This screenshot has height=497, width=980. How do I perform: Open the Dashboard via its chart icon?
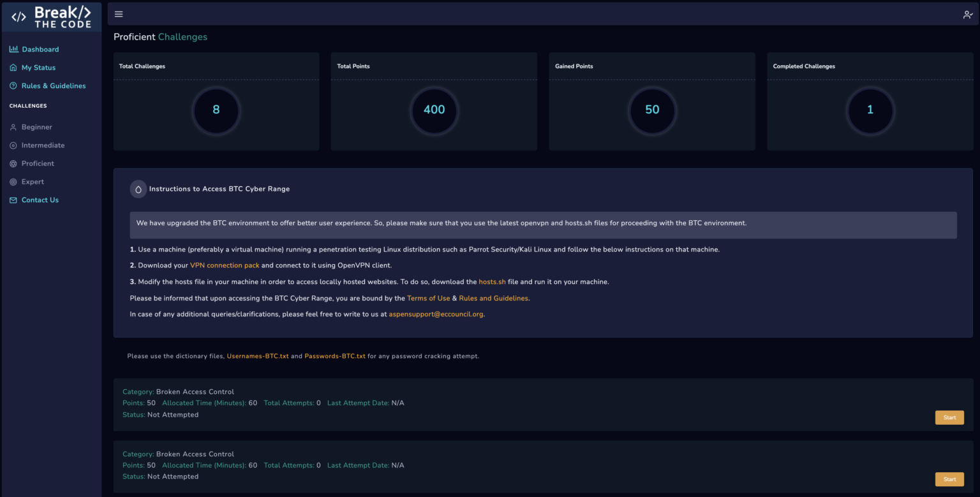[x=13, y=48]
